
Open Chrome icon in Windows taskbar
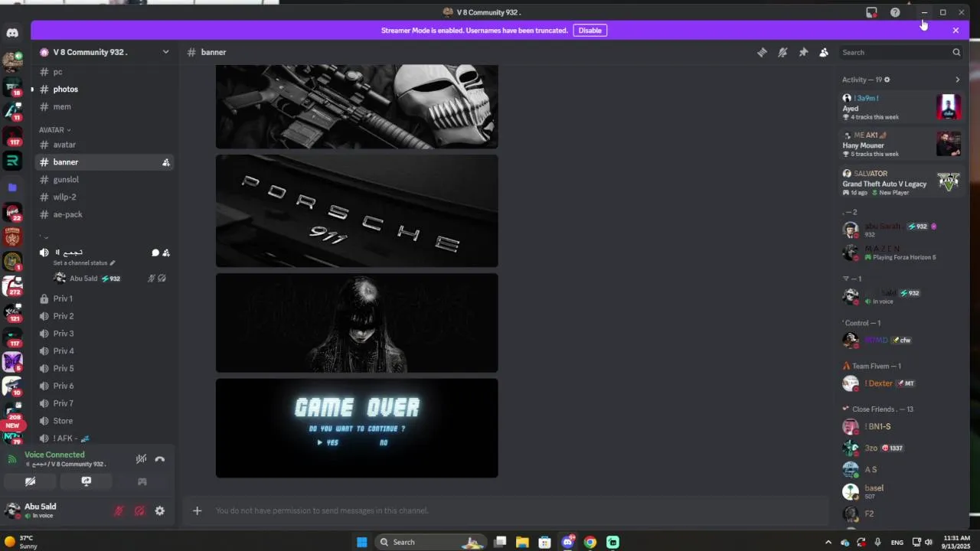590,542
